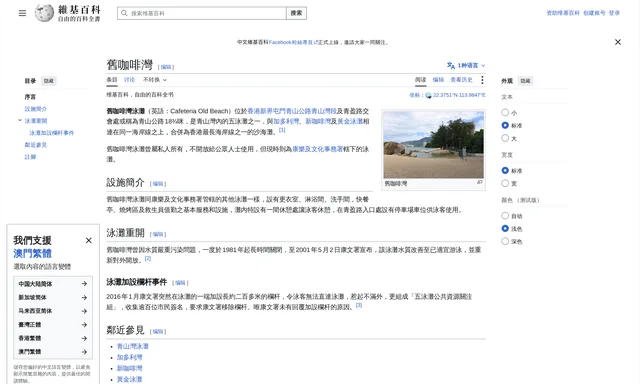Click footnote reference [2]
This screenshot has width=640, height=384.
(x=148, y=258)
